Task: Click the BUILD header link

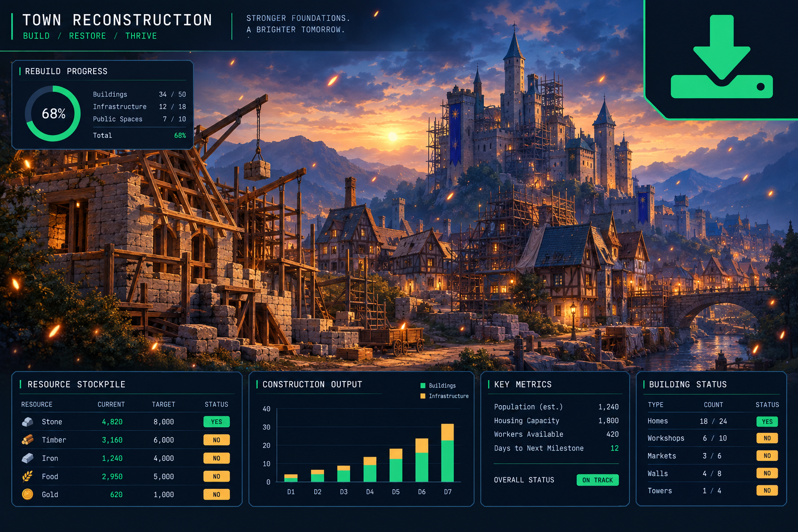Action: tap(36, 36)
